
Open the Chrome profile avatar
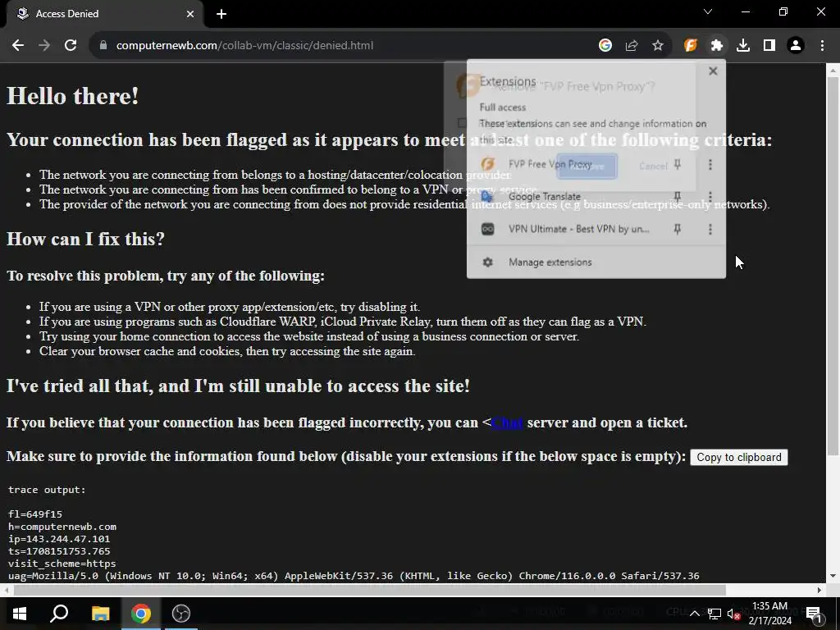(796, 46)
